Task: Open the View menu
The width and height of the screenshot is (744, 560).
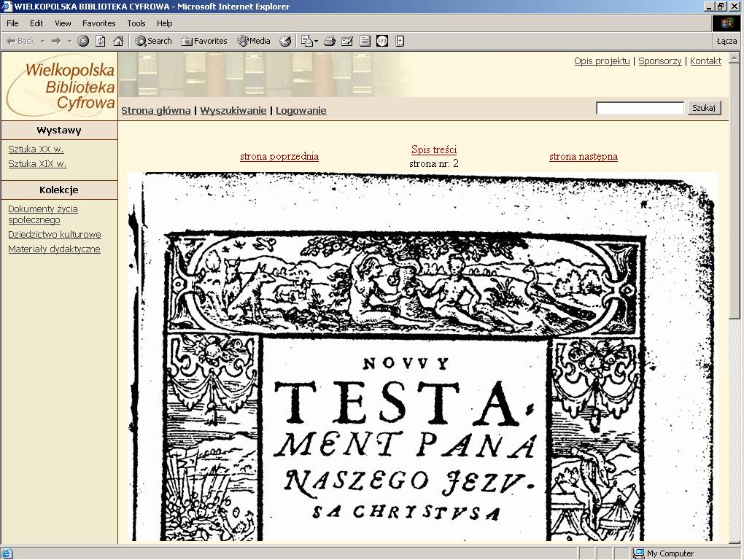Action: 63,23
